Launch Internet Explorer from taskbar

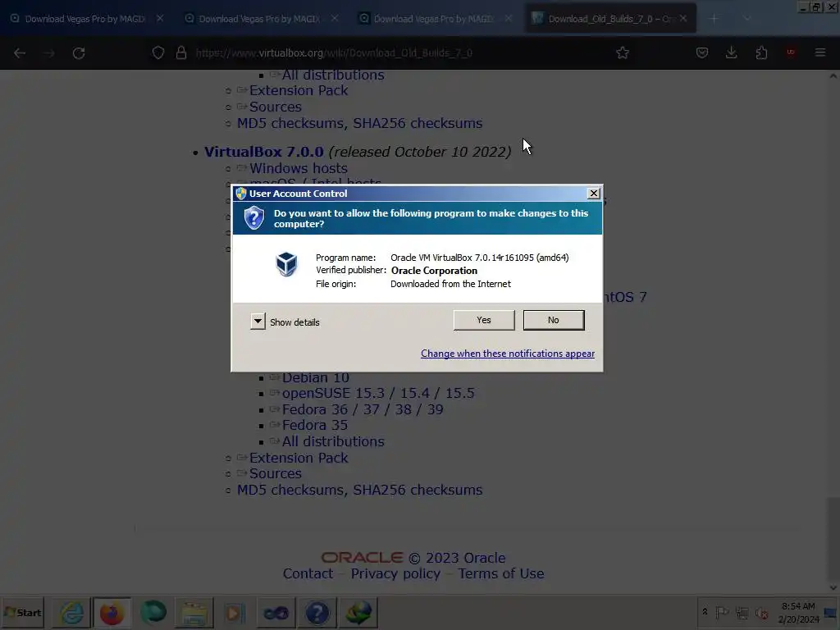click(71, 612)
